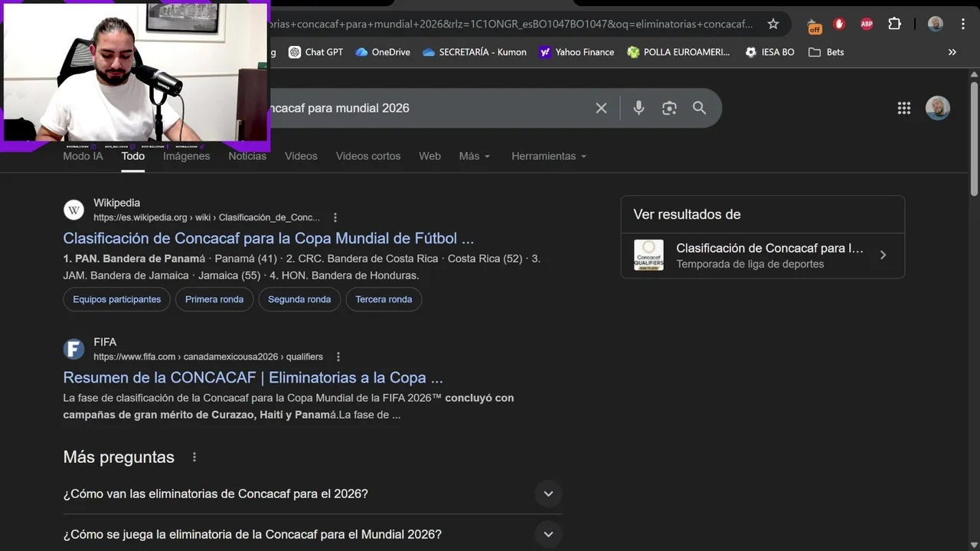This screenshot has height=551, width=980.
Task: Switch to the 'Web' tab
Action: pyautogui.click(x=430, y=156)
